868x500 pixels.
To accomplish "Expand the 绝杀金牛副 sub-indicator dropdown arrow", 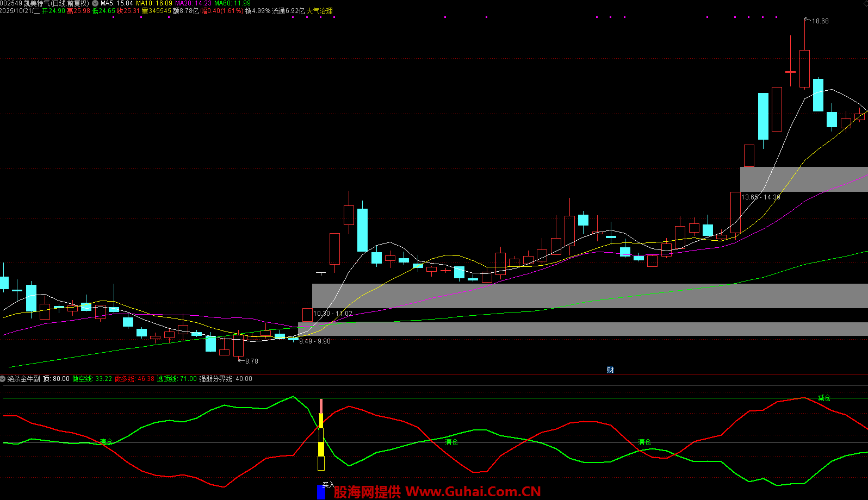I will tap(3, 379).
